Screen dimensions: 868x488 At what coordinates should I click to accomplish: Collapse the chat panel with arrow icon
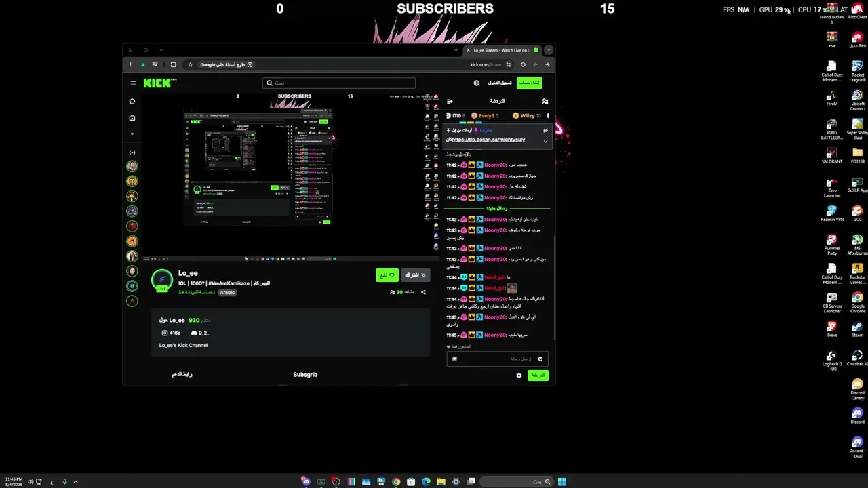coord(450,102)
